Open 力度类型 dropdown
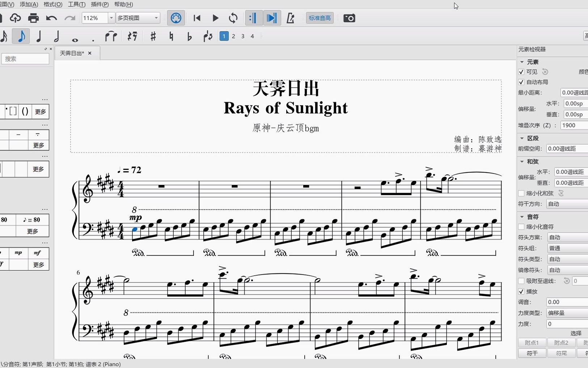The width and height of the screenshot is (588, 368). pos(567,313)
